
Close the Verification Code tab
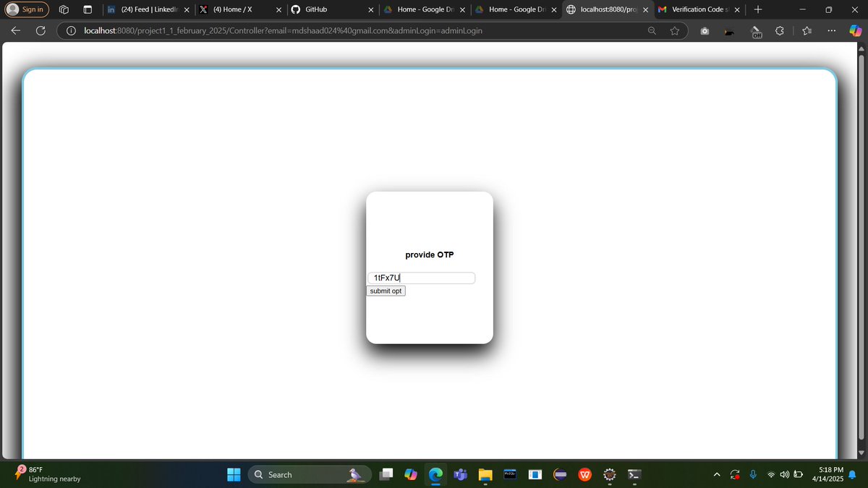(736, 10)
